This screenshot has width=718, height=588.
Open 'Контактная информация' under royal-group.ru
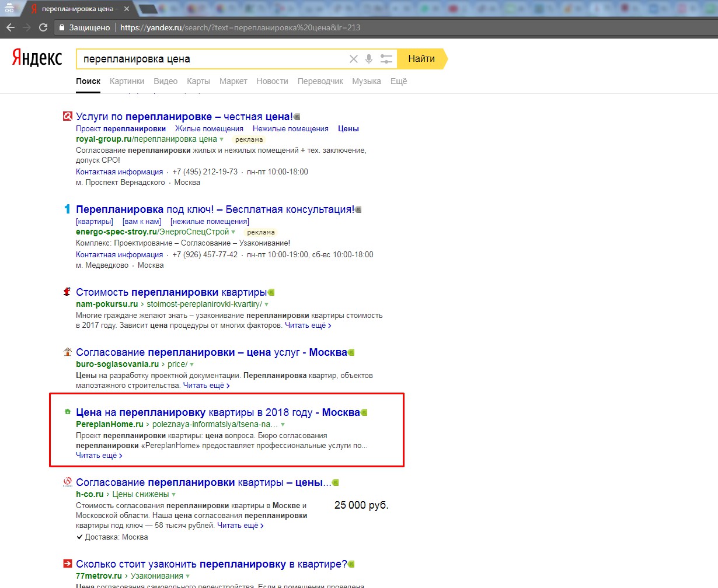tap(119, 171)
